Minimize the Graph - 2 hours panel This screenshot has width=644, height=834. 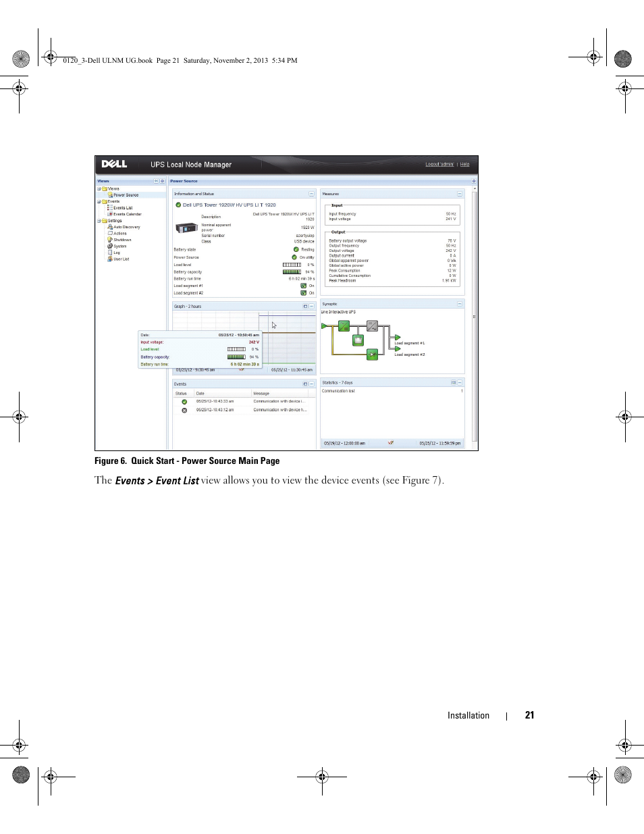click(x=311, y=307)
